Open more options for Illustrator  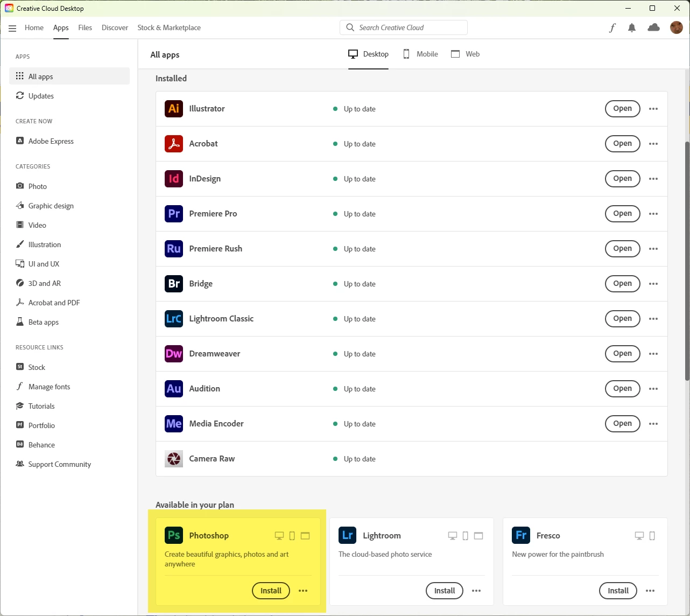click(x=653, y=109)
